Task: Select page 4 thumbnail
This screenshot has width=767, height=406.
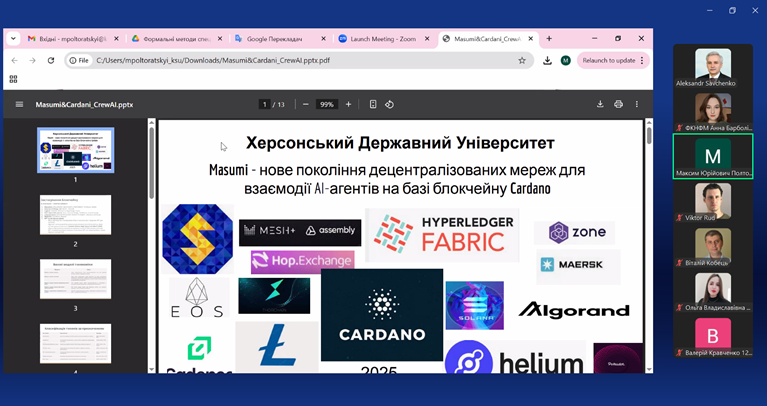Action: (x=76, y=343)
